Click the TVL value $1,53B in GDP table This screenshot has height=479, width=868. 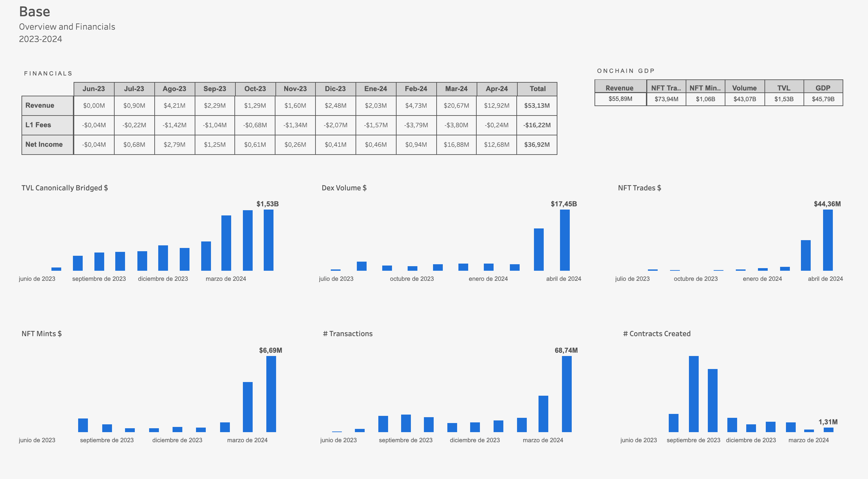tap(784, 99)
